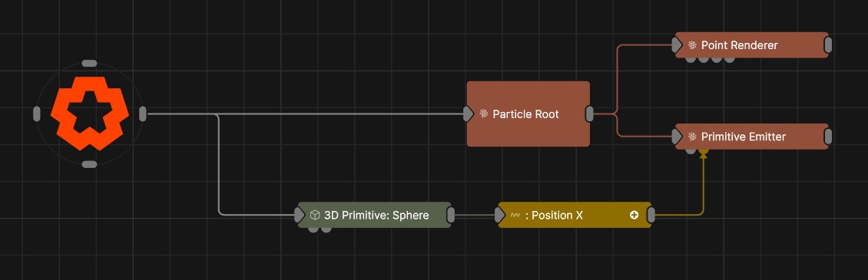Click the Primitive Emitter output port
This screenshot has height=280, width=868.
click(x=828, y=136)
